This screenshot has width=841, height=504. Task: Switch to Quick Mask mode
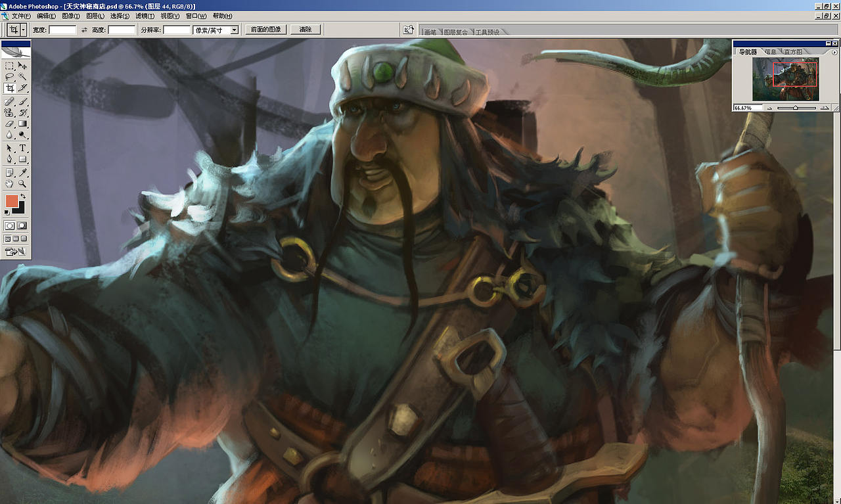[22, 225]
